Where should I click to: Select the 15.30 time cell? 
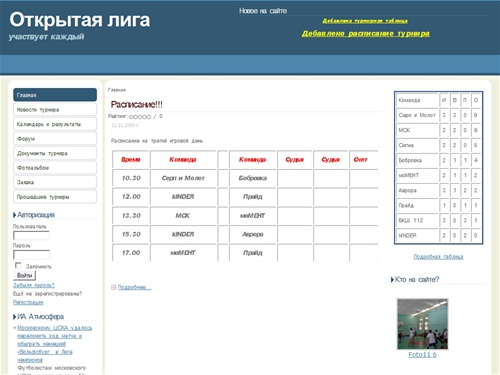tap(131, 234)
